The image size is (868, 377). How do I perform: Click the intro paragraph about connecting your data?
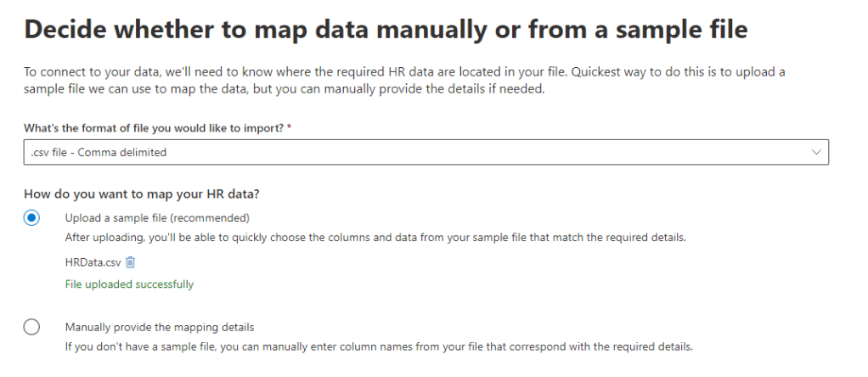[404, 81]
